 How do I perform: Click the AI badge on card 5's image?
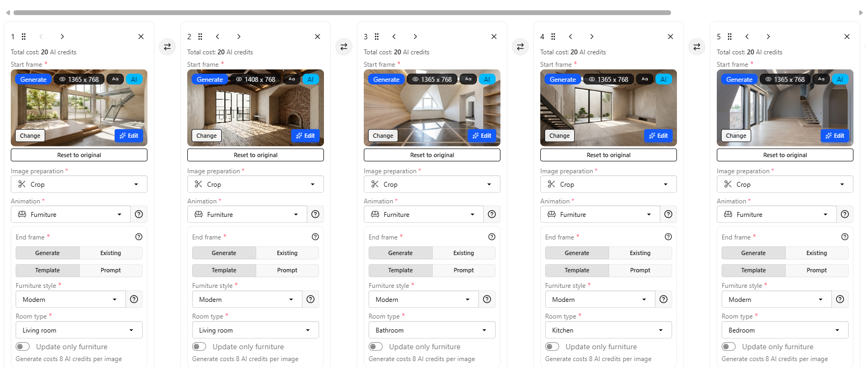840,79
